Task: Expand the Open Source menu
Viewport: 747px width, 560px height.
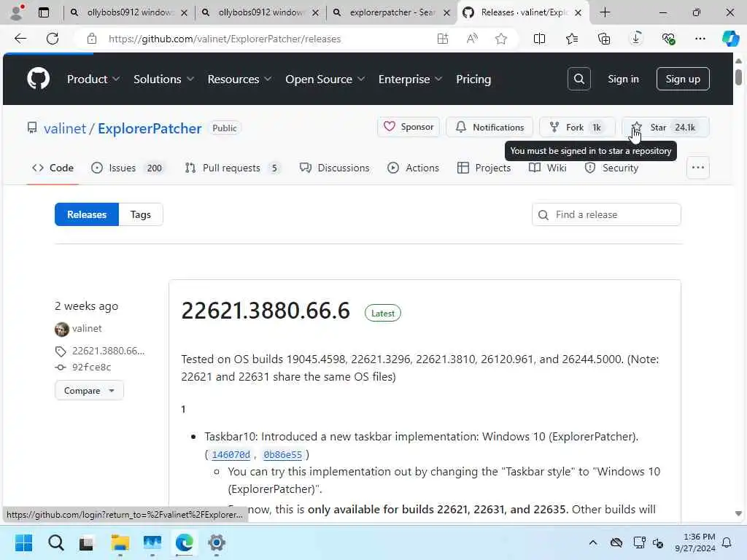Action: coord(325,79)
